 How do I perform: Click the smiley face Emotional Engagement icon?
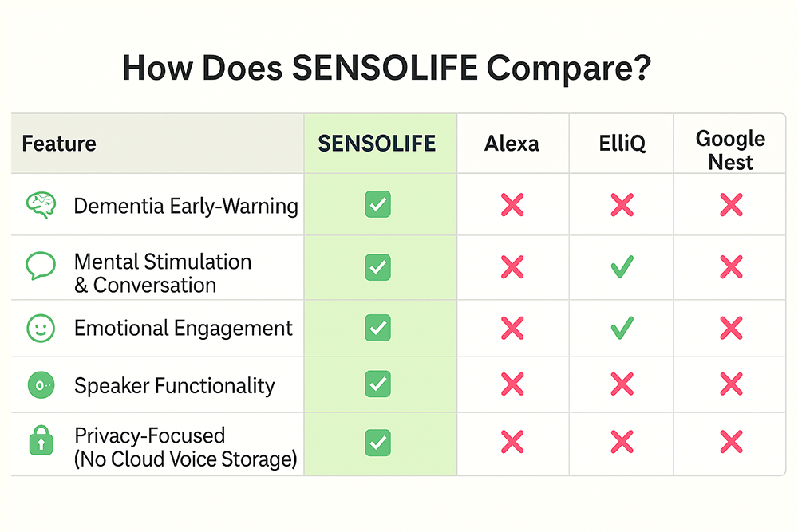pyautogui.click(x=40, y=328)
